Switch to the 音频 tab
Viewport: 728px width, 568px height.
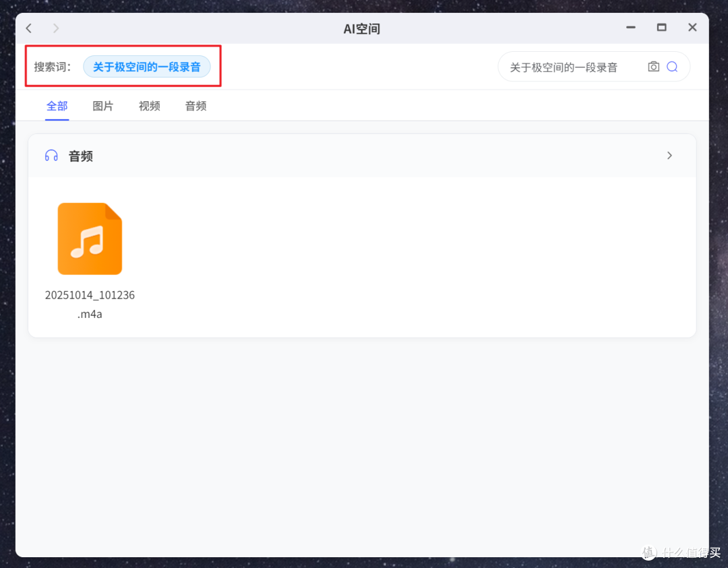[196, 106]
